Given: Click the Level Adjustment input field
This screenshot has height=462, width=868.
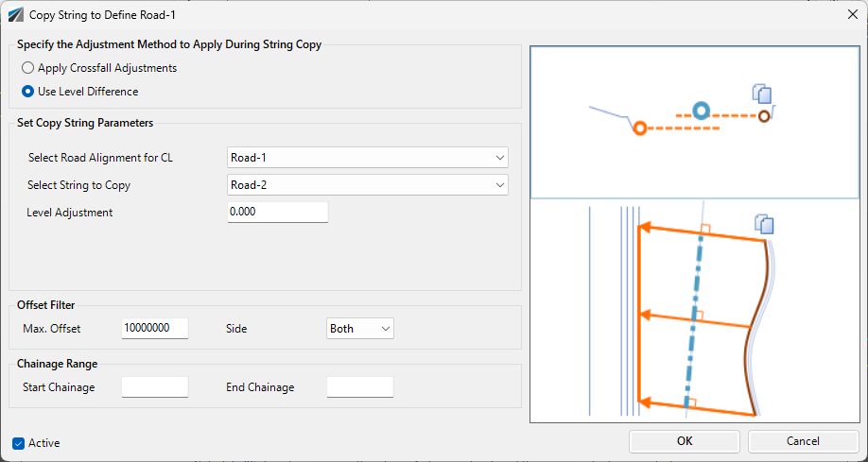Looking at the screenshot, I should [x=278, y=212].
